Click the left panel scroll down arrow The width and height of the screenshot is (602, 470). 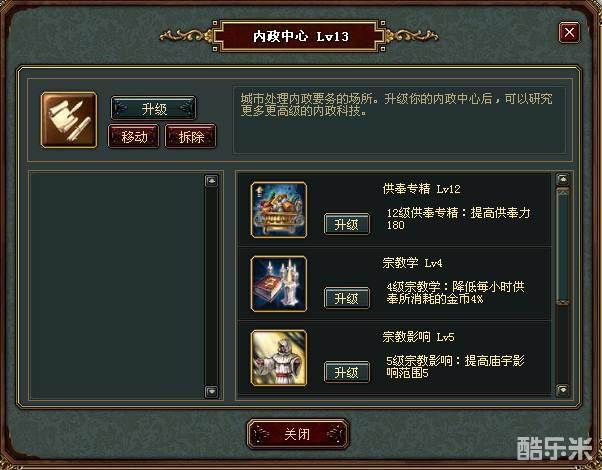212,392
